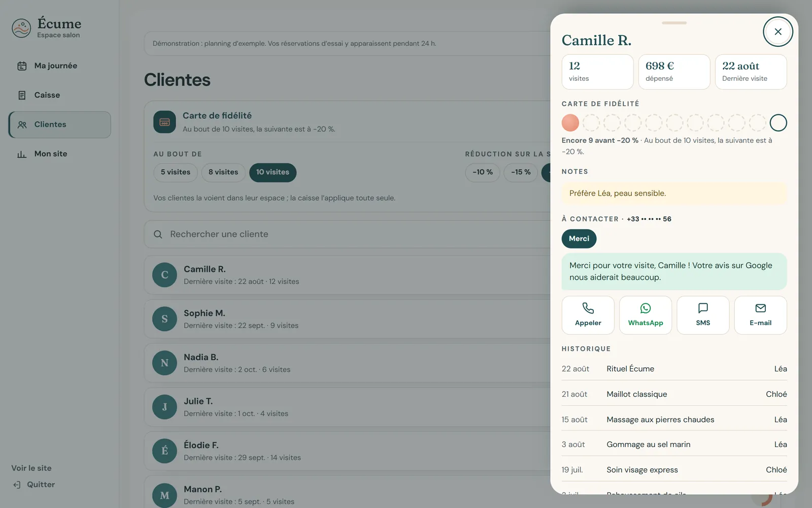Screen dimensions: 812x508
Task: Select the 5 visites option
Action: tap(176, 172)
